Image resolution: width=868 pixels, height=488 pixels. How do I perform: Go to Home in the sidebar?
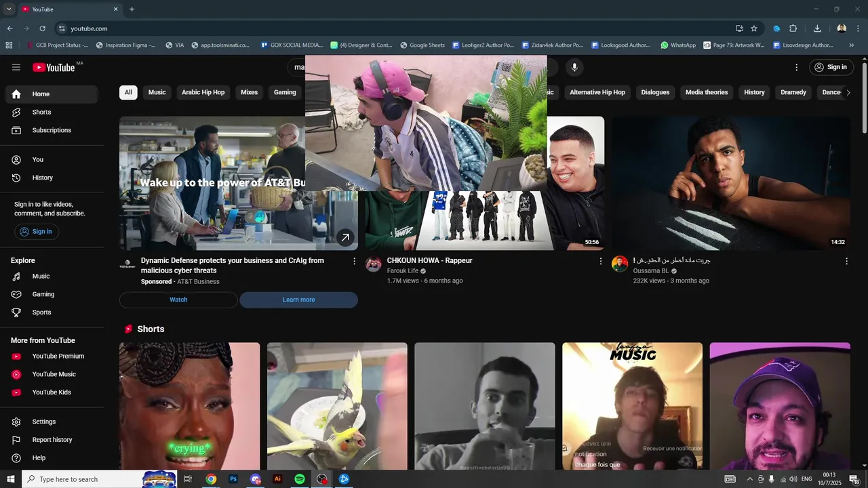point(52,94)
